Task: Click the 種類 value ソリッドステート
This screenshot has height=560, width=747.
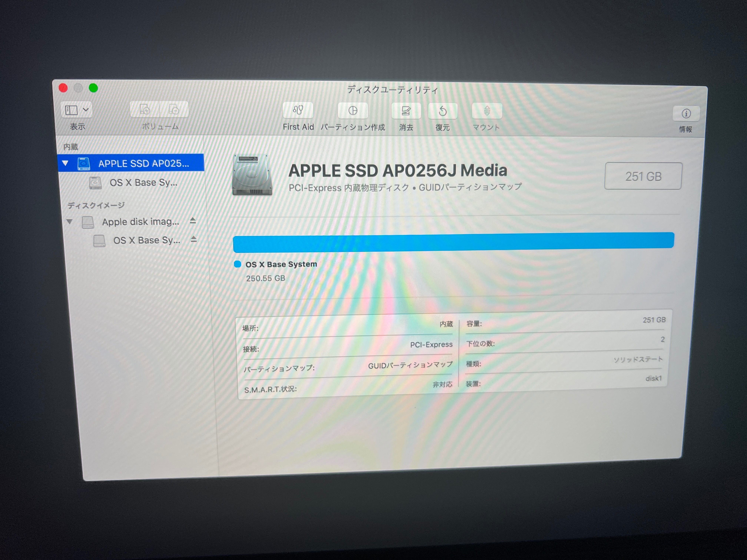Action: 638,360
